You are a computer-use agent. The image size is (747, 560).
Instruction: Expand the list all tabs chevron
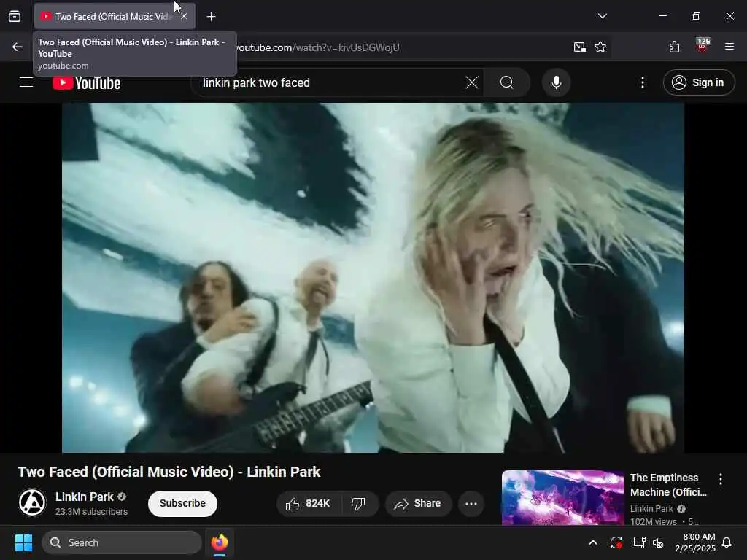(602, 16)
